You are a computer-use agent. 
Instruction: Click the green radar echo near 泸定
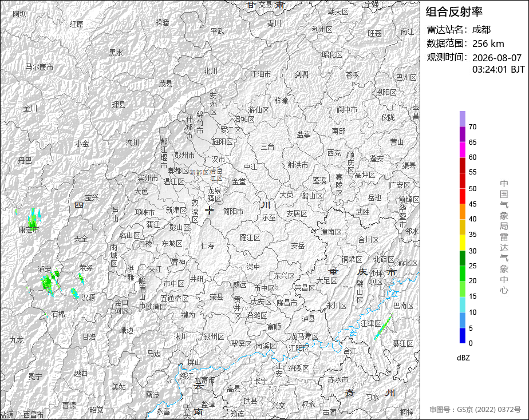point(48,282)
